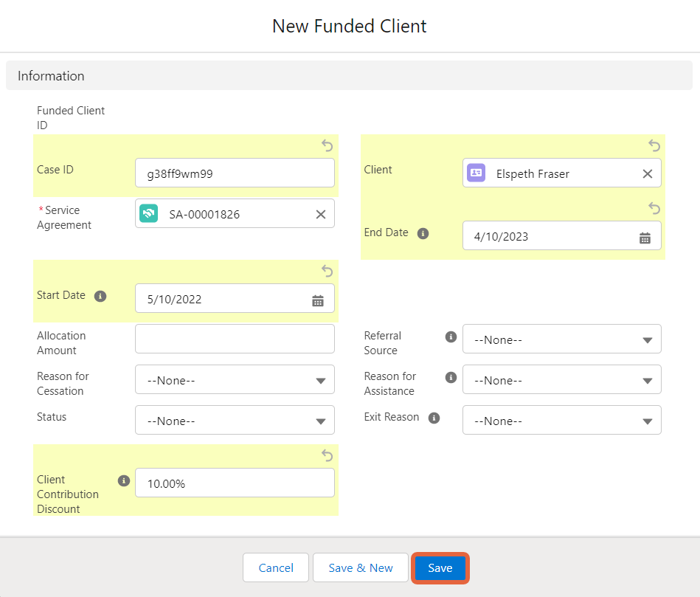
Task: Remove the SA-00001826 service agreement selection
Action: (x=321, y=214)
